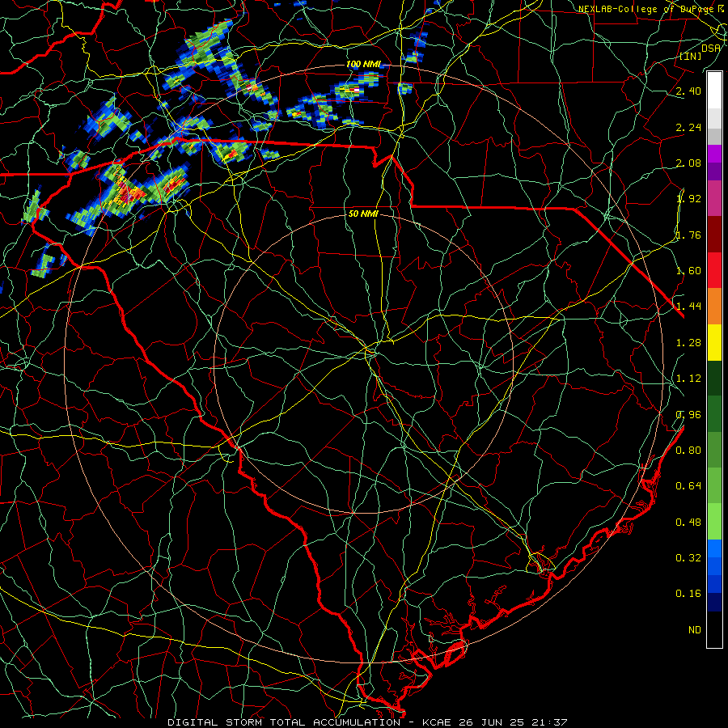Click the dark red 1.76 inch legend swatch

[x=714, y=235]
